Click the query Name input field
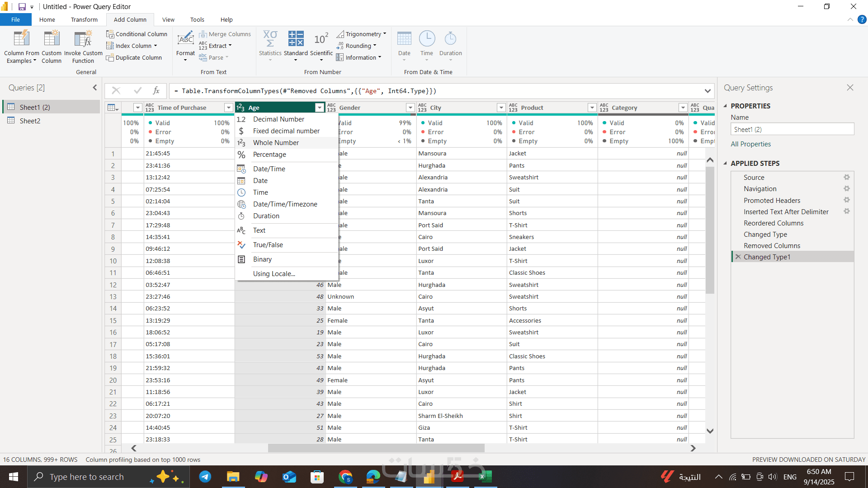The image size is (868, 488). [x=792, y=130]
